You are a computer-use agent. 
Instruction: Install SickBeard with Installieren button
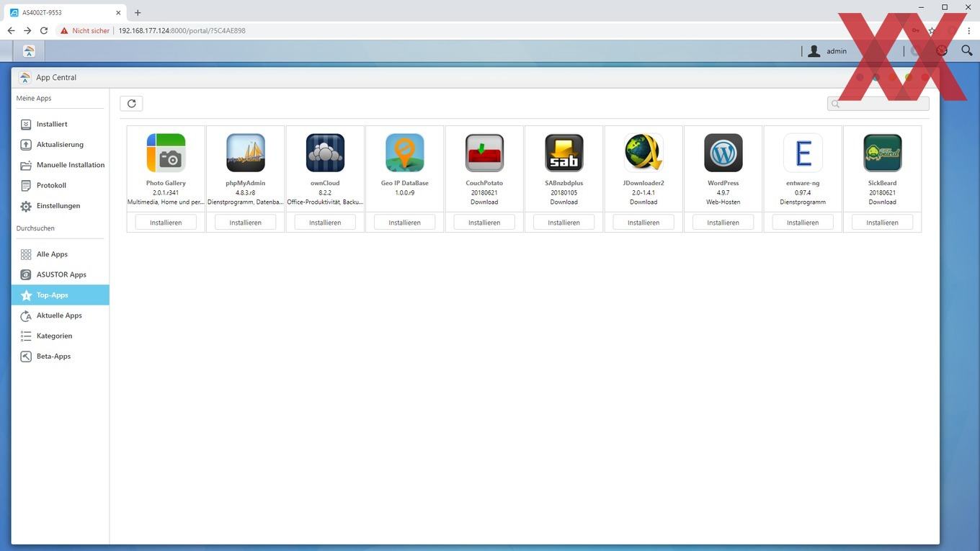pyautogui.click(x=883, y=223)
